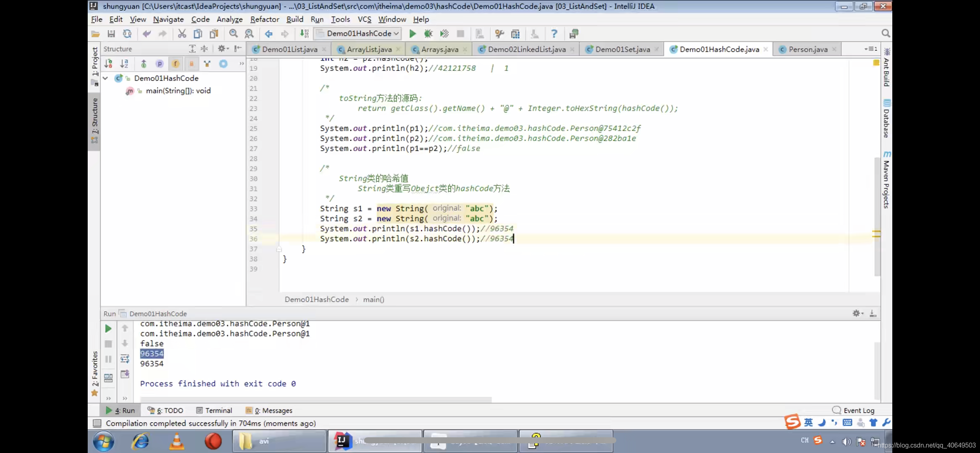The image size is (980, 453).
Task: Click the Find magnifier icon in toolbar
Action: point(233,34)
